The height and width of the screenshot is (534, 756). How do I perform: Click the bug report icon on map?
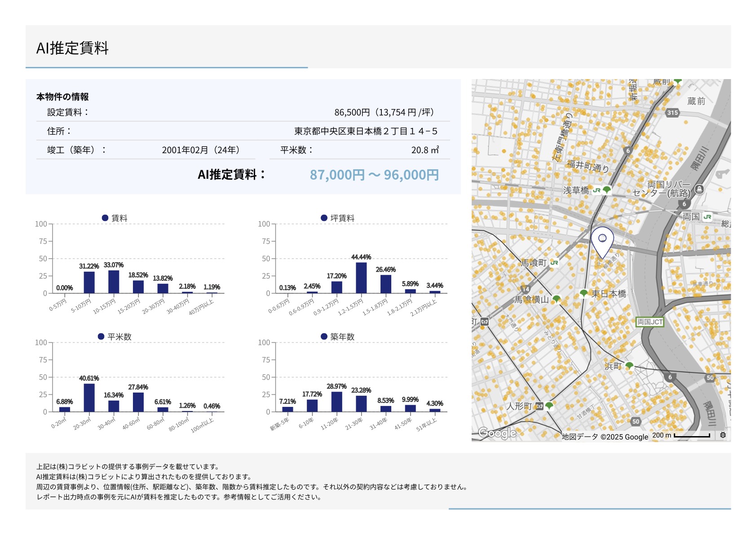click(722, 435)
